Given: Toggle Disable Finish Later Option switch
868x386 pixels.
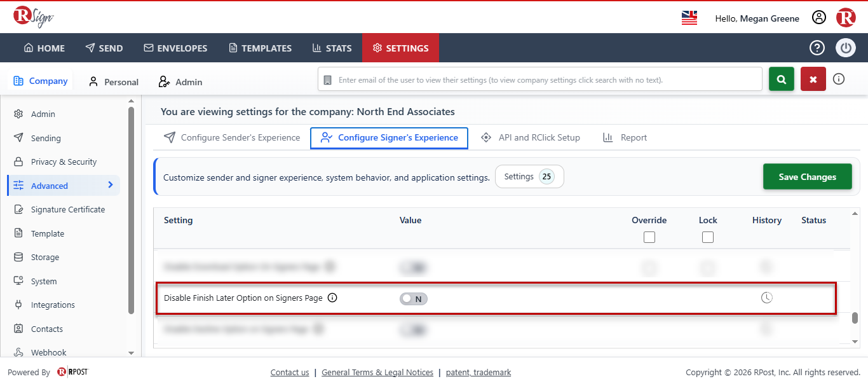Looking at the screenshot, I should point(414,298).
